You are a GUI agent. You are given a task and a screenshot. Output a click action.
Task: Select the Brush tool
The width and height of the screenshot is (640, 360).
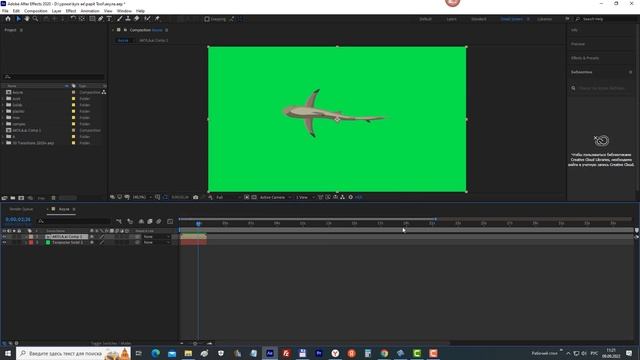point(120,19)
